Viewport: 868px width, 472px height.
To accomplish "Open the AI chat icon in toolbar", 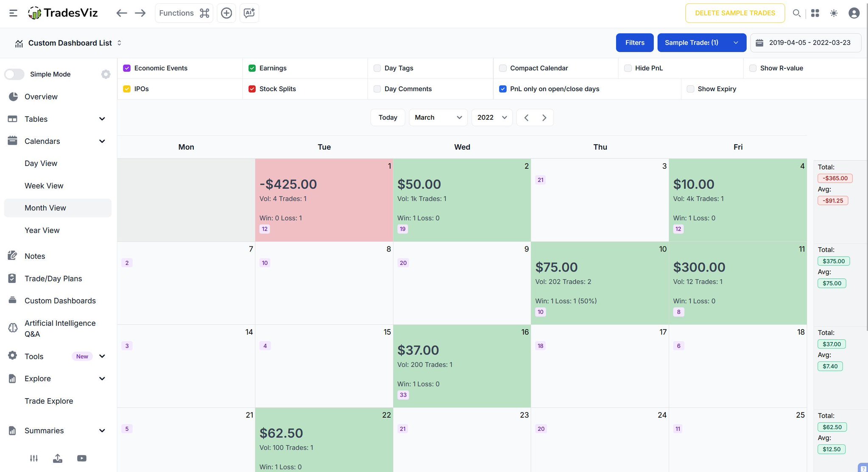I will click(x=249, y=13).
